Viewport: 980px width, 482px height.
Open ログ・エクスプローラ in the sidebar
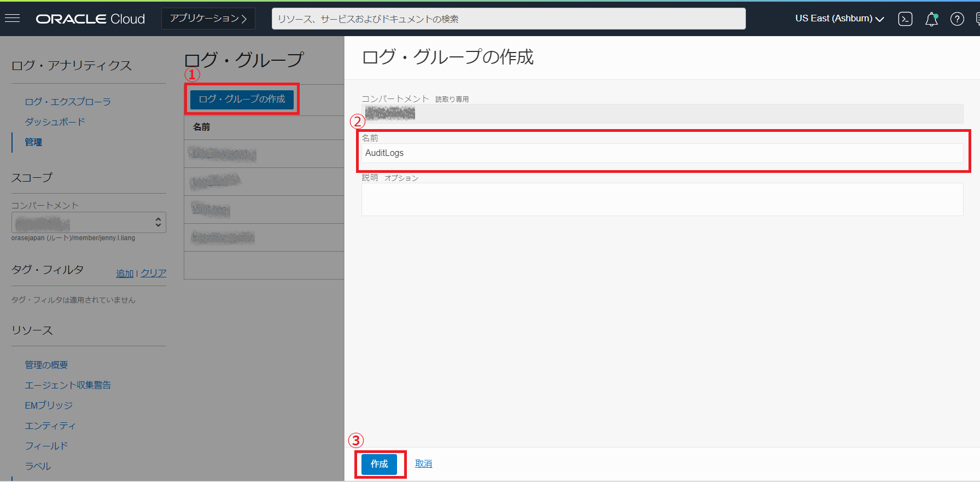(x=68, y=102)
